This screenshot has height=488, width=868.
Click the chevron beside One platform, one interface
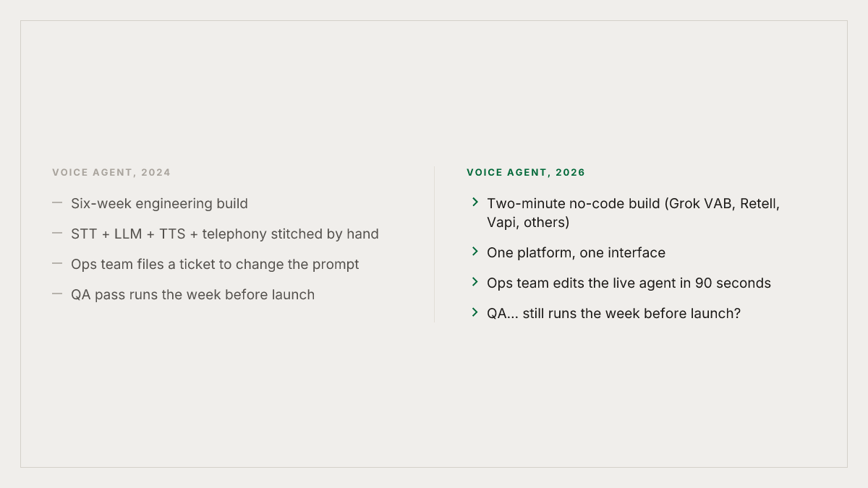tap(475, 252)
